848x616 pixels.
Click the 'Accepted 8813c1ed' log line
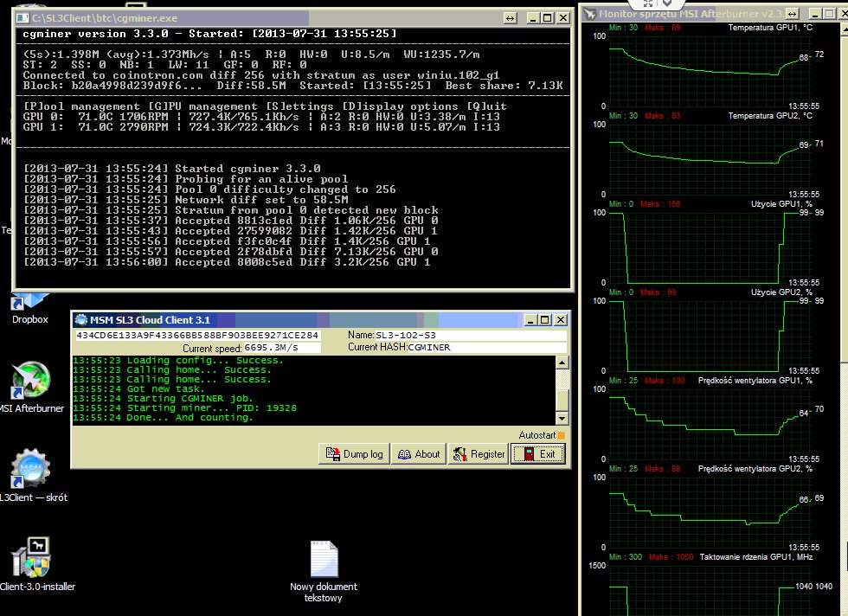click(x=231, y=221)
